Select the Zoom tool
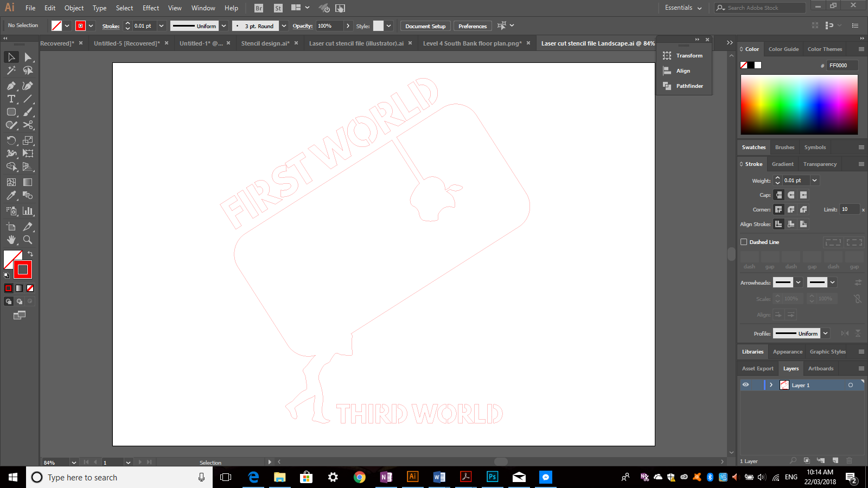This screenshot has width=868, height=488. tap(28, 240)
